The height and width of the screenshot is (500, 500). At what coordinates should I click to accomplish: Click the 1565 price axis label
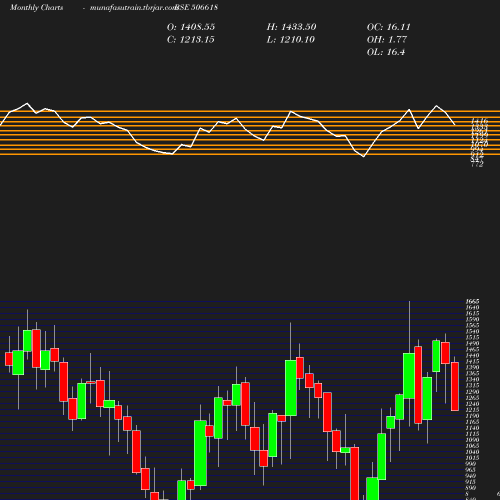473,325
